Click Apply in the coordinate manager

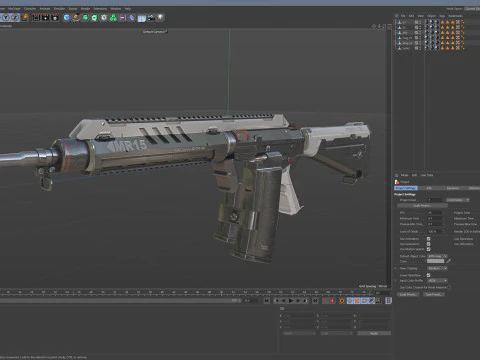[374, 333]
